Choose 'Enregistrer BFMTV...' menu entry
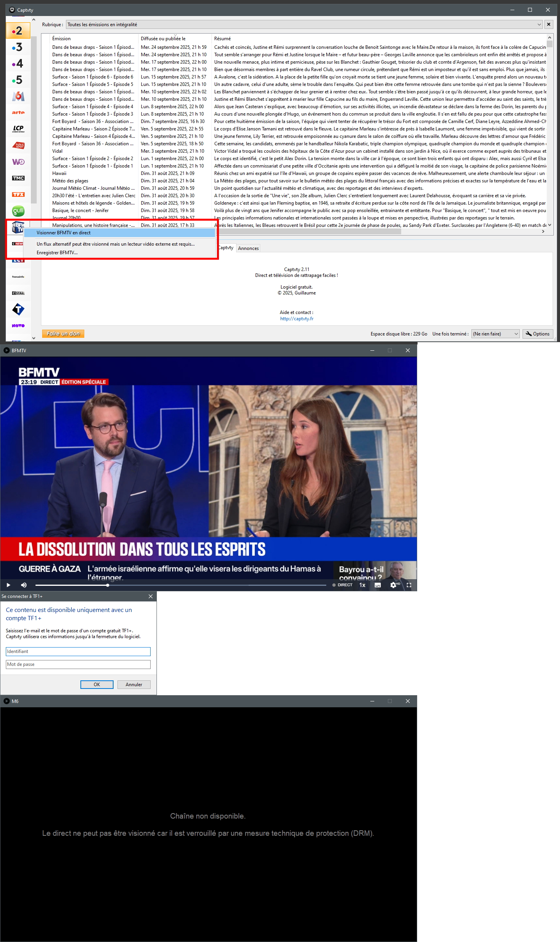The height and width of the screenshot is (942, 560). 119,253
